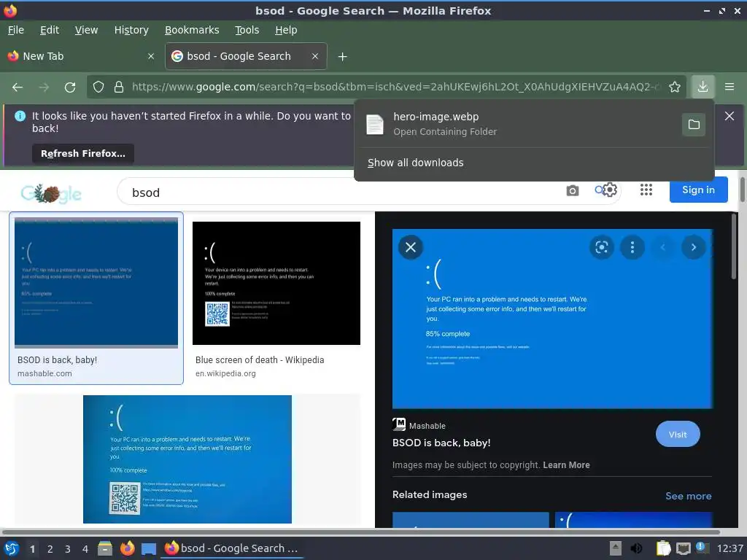Select the QR code blue screen thumbnail

(187, 459)
